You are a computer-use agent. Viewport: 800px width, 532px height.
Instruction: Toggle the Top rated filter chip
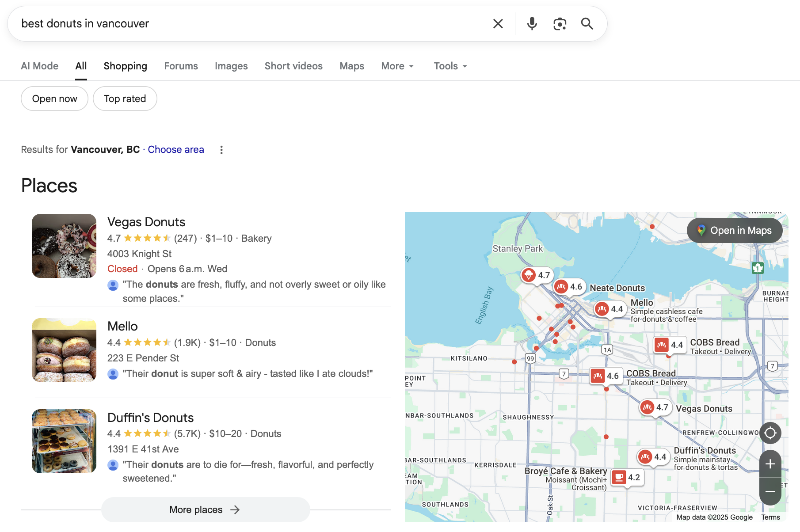[x=125, y=99]
